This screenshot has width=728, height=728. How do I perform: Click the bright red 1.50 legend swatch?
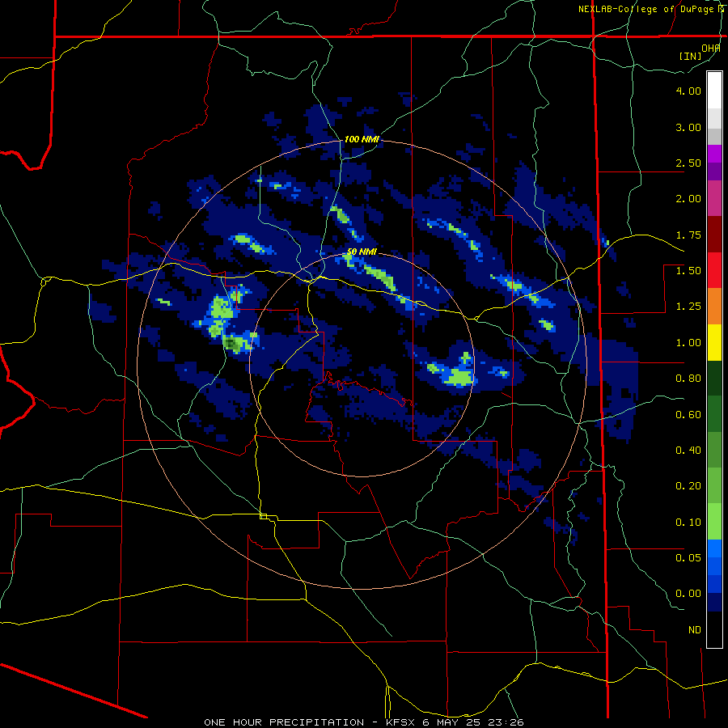tap(714, 270)
